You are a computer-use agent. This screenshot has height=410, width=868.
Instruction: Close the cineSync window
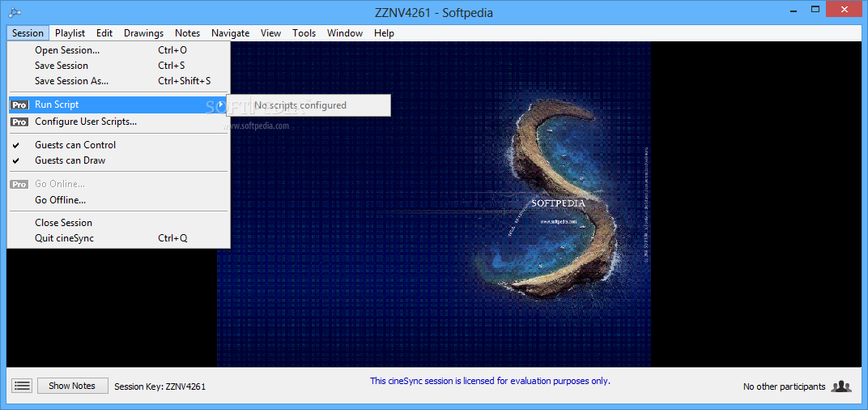click(844, 10)
